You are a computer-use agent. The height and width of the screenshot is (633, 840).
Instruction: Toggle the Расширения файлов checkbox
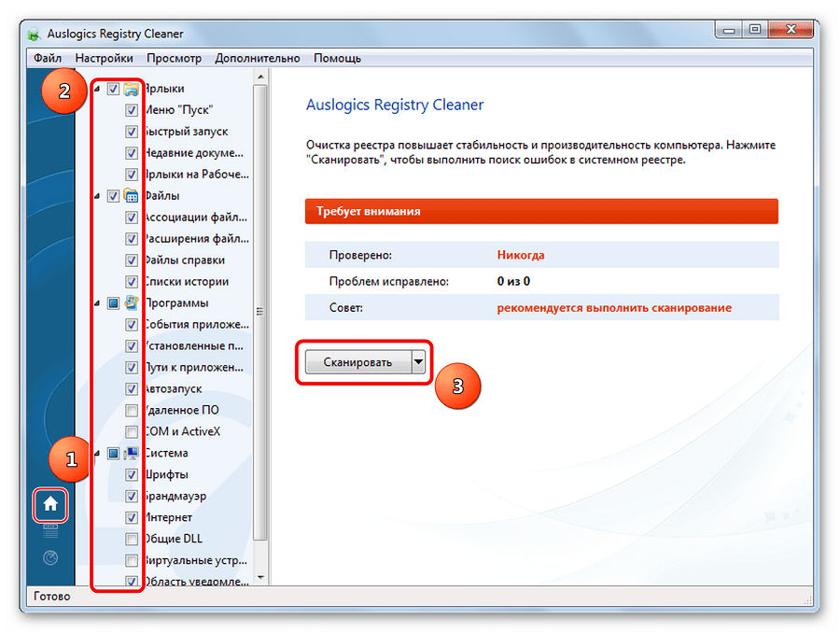[x=132, y=239]
